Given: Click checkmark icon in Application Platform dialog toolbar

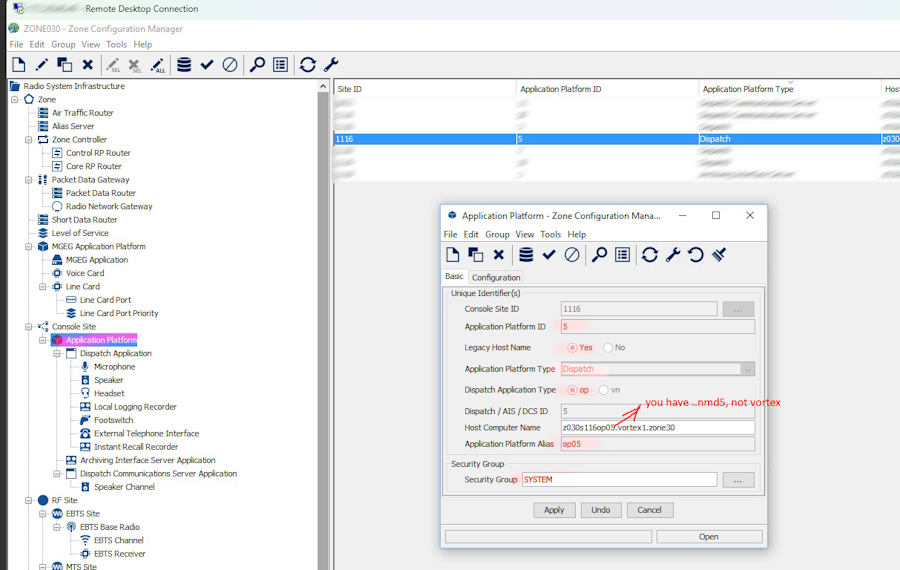Looking at the screenshot, I should (549, 255).
